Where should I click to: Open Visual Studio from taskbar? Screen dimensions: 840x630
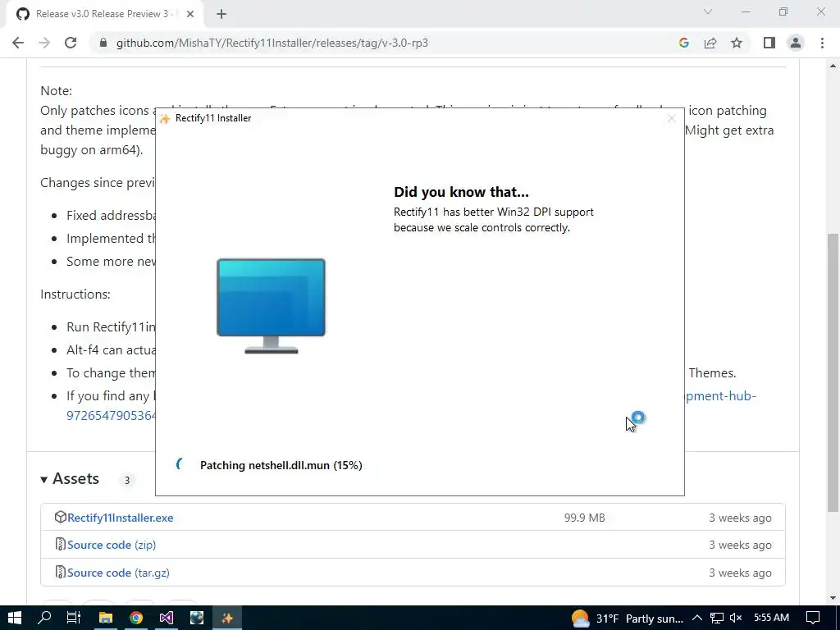point(166,618)
